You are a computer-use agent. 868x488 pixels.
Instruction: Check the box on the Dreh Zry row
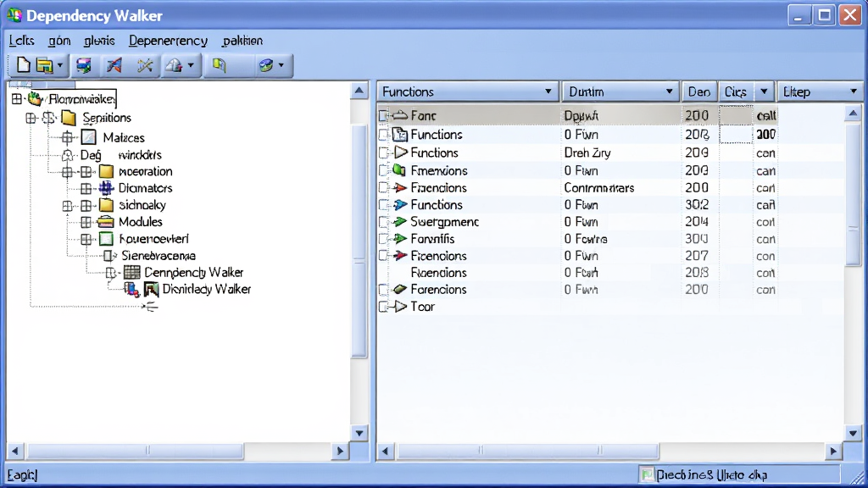coord(383,152)
